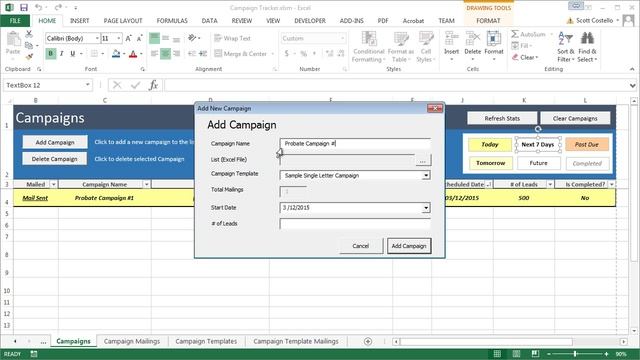Viewport: 640px width, 360px height.
Task: Click the Save icon in quick access toolbar
Action: coord(24,7)
